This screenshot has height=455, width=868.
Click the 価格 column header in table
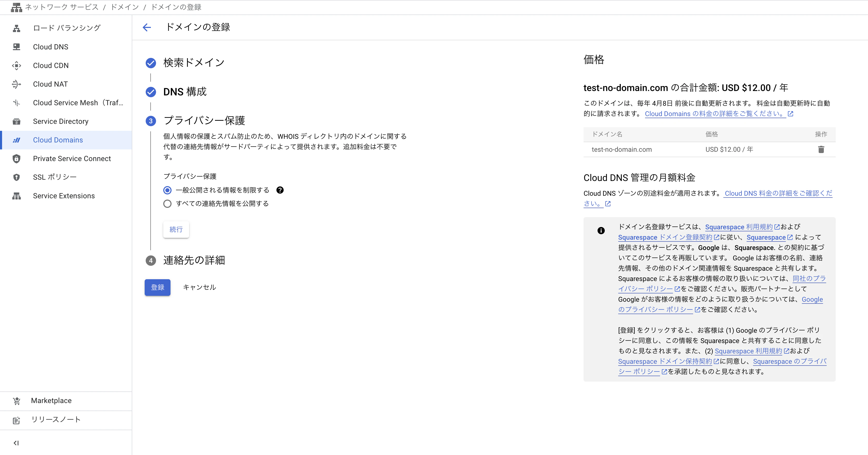[712, 134]
